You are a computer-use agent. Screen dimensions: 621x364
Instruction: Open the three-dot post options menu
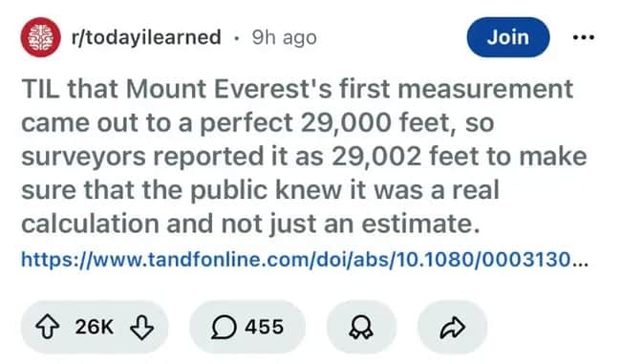pos(584,37)
